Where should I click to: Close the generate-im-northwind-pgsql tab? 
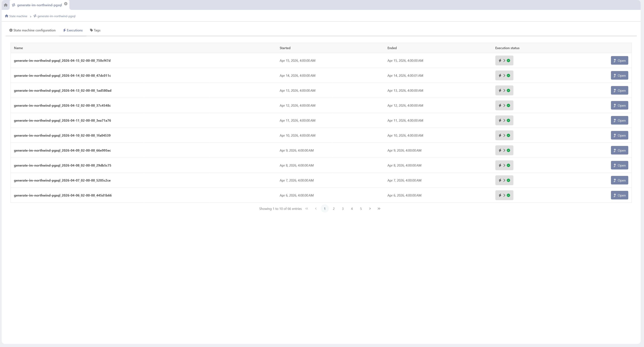(x=66, y=4)
